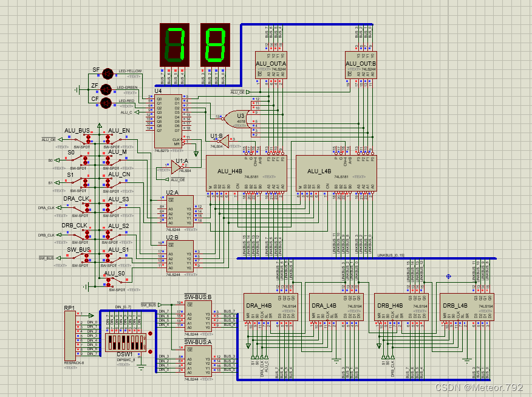The width and height of the screenshot is (532, 397).
Task: Select the DRA_CLK terminal left of its switch
Action: coord(59,207)
